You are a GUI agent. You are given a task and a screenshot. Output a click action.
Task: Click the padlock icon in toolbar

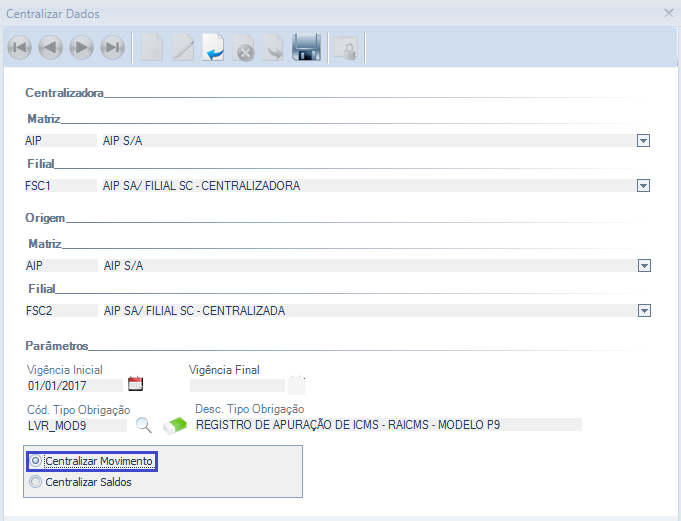tap(345, 48)
